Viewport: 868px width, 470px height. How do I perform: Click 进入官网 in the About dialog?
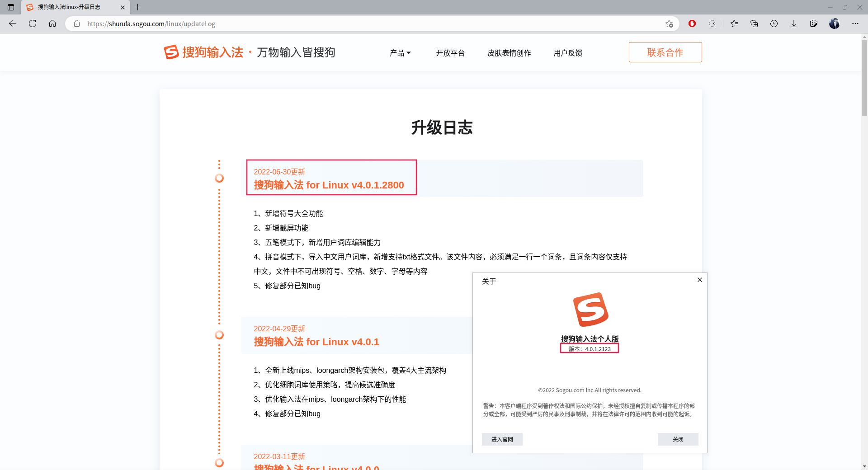coord(502,439)
